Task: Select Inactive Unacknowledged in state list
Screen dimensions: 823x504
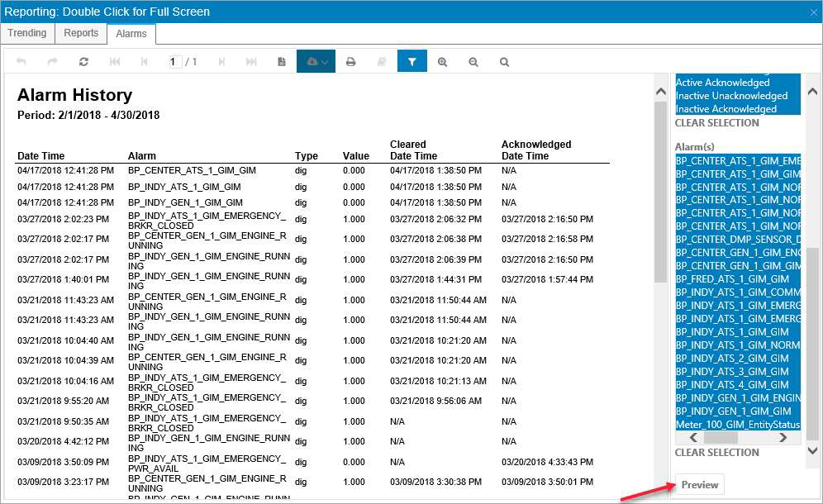Action: 731,96
